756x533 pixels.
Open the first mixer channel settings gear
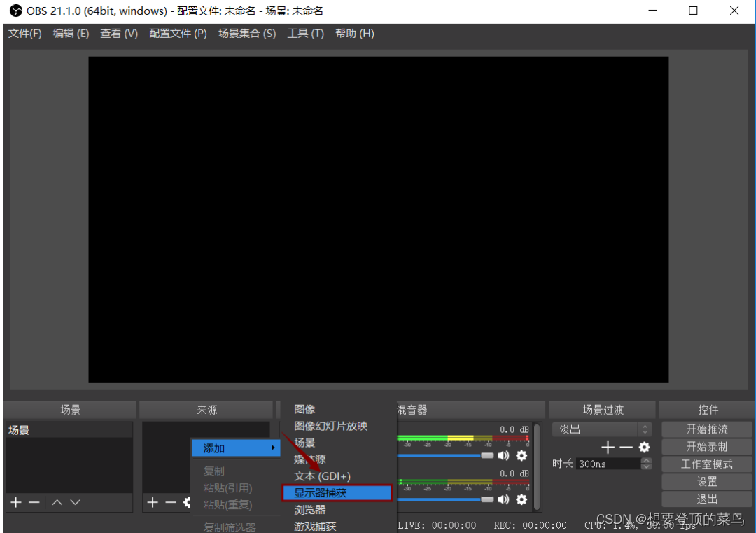coord(521,455)
